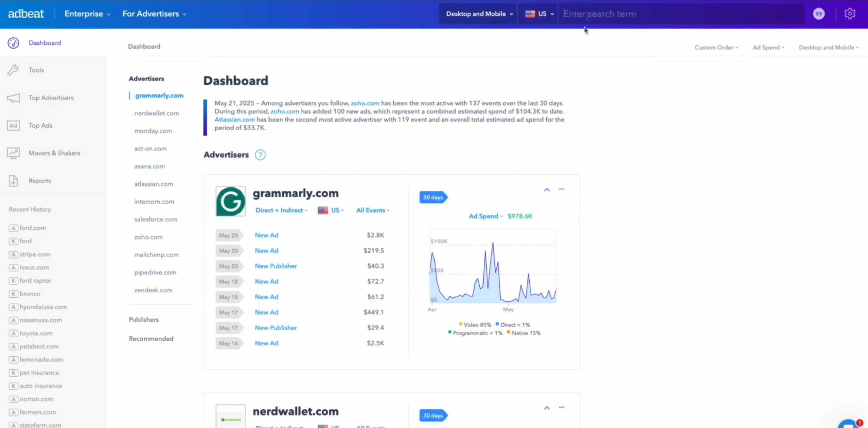Click the Programmatic legend swatch

pos(450,332)
